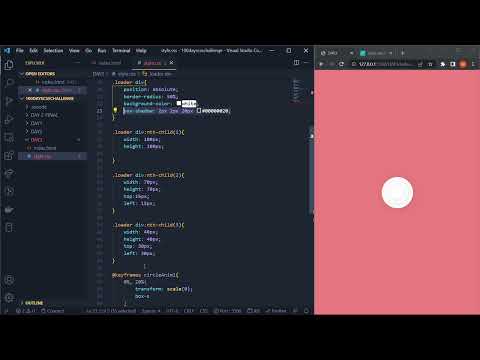Expand the Outline section

coord(34,303)
